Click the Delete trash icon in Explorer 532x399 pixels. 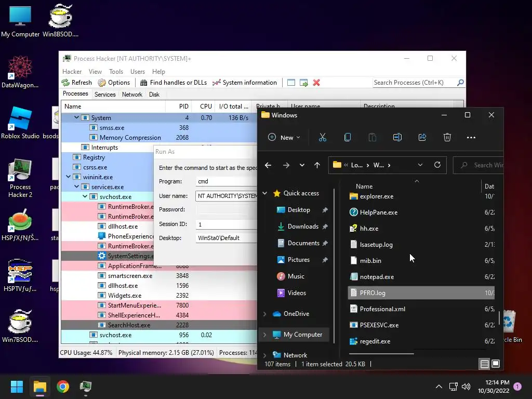447,137
